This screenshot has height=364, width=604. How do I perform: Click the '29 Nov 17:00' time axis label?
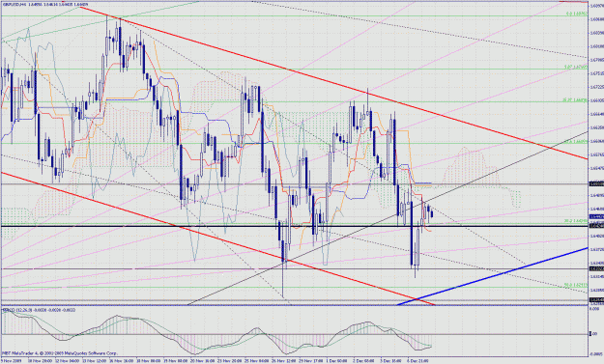point(310,361)
